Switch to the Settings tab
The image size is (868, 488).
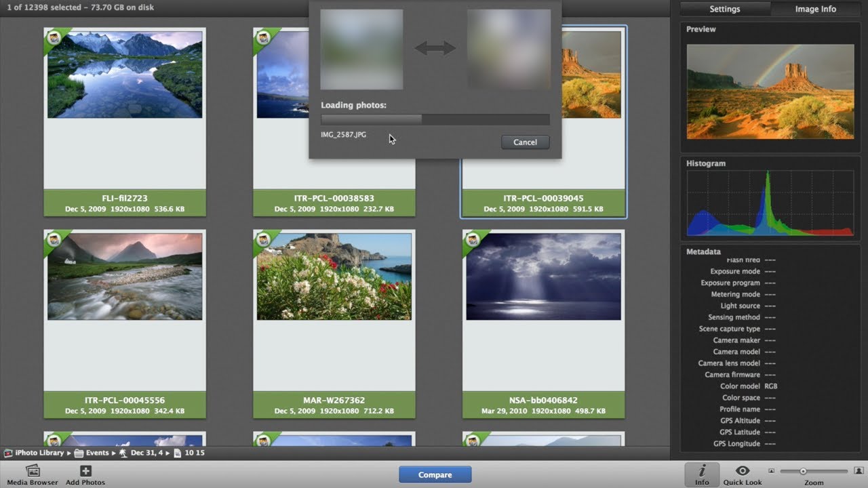point(725,9)
